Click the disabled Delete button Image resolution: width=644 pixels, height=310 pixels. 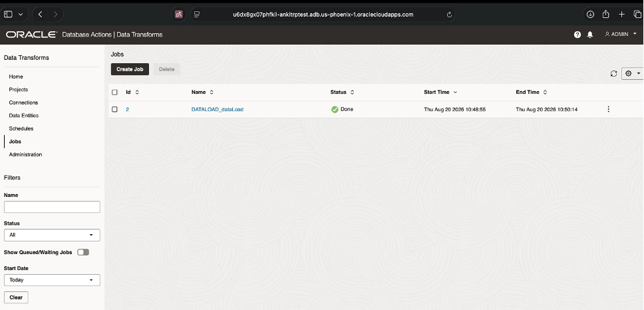click(x=167, y=69)
